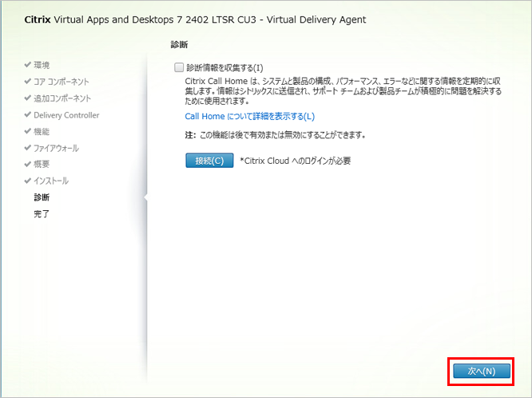532x398 pixels.
Task: Click the ファイアウォール step checkmark icon
Action: [28, 148]
